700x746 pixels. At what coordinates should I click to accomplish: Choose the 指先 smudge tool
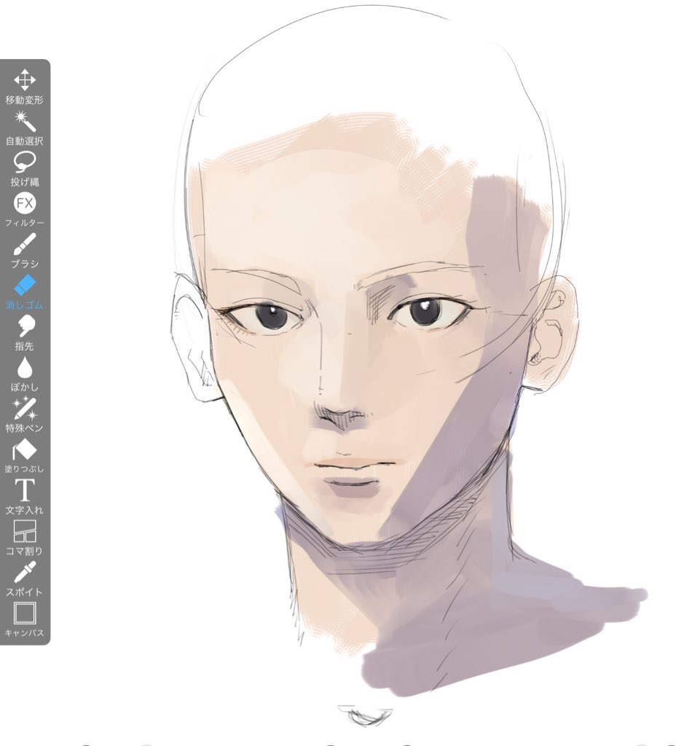pos(25,333)
